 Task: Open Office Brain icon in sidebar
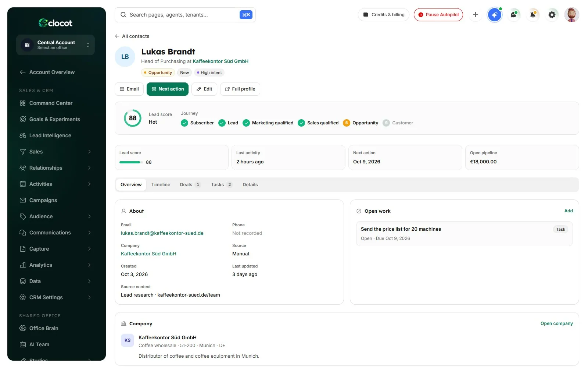point(23,328)
